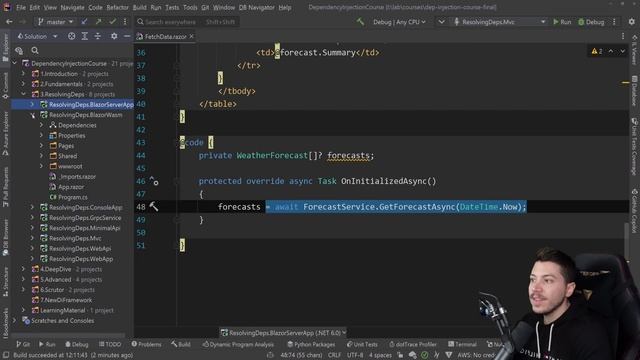Expand the wwwroot folder

click(41, 166)
